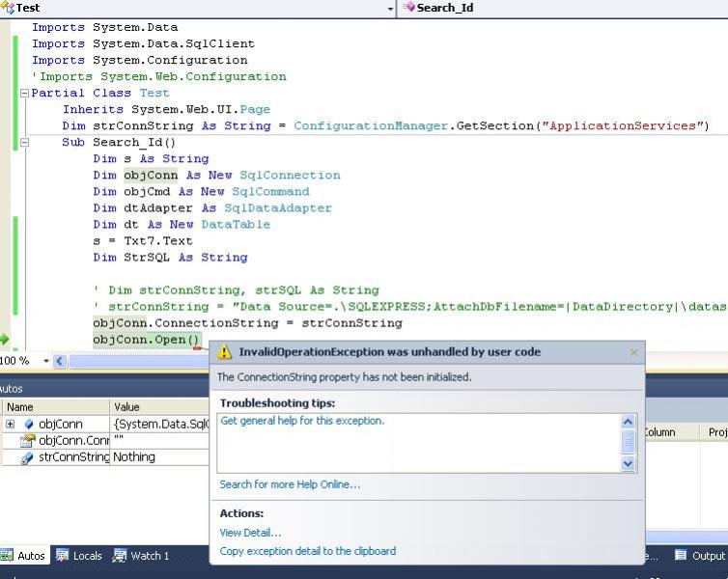Screen dimensions: 728x579
Task: Click the strConnString field icon
Action: coord(27,457)
